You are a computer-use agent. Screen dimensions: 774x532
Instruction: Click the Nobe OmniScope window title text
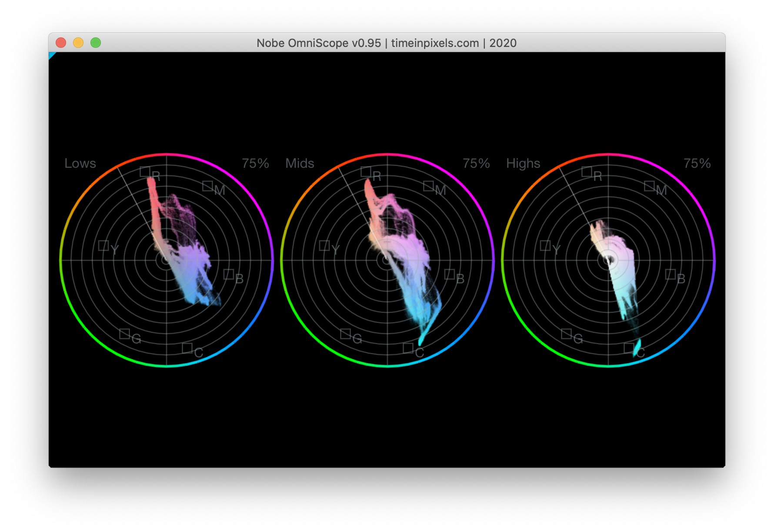click(x=387, y=43)
